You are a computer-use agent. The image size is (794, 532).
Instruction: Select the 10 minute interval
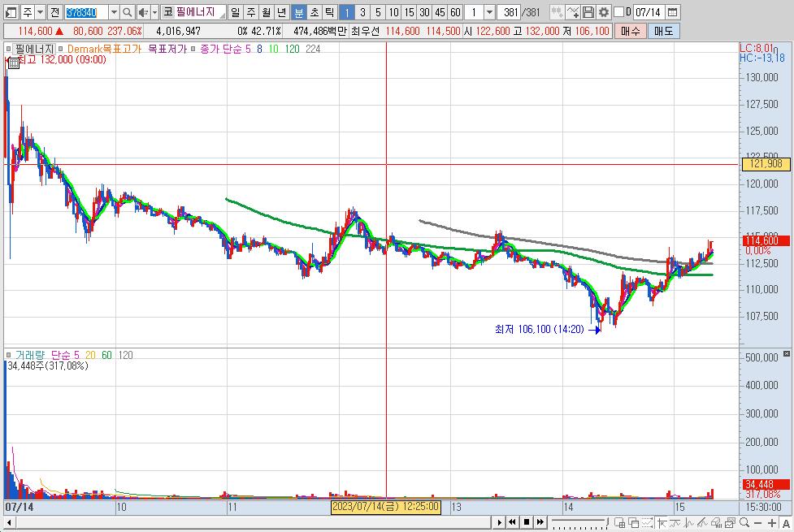pyautogui.click(x=393, y=12)
